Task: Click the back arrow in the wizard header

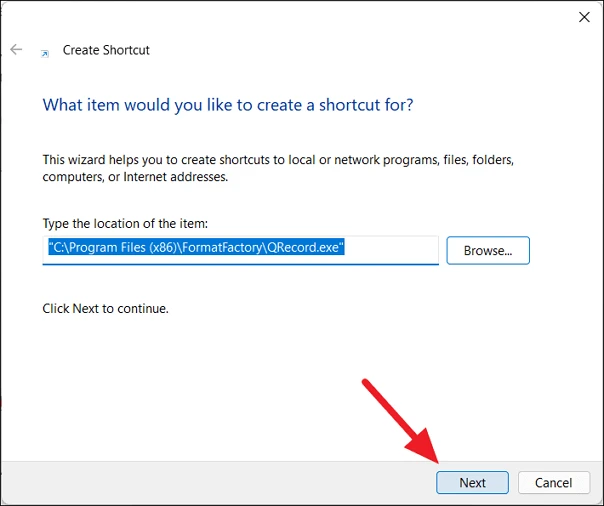Action: tap(16, 49)
